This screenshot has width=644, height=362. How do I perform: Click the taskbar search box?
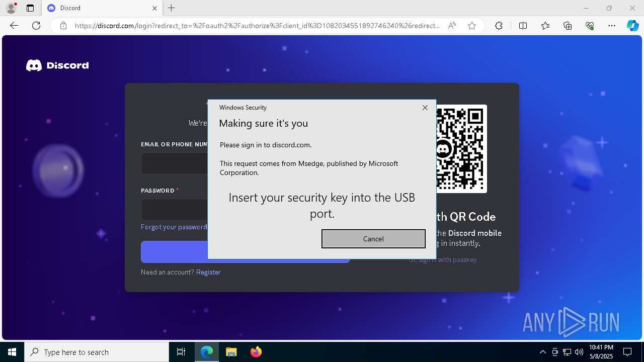coord(97,352)
